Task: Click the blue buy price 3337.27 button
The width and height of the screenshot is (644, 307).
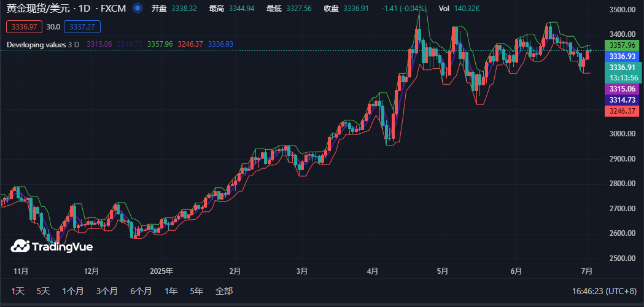Action: [x=82, y=27]
